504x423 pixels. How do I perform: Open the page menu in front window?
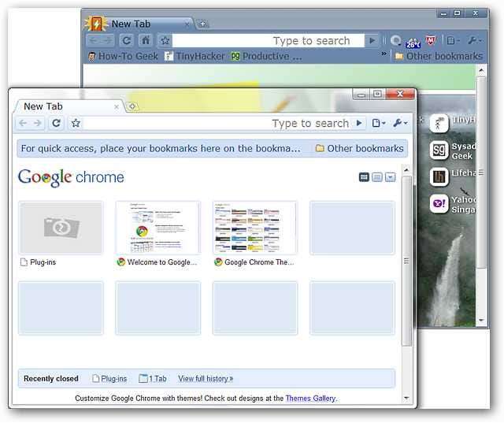[378, 123]
